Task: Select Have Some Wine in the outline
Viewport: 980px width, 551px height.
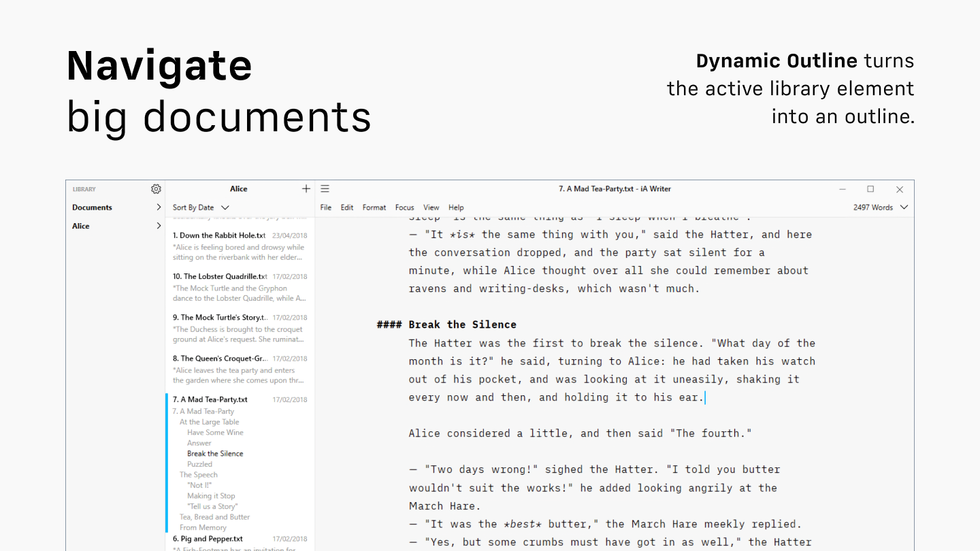Action: 215,432
